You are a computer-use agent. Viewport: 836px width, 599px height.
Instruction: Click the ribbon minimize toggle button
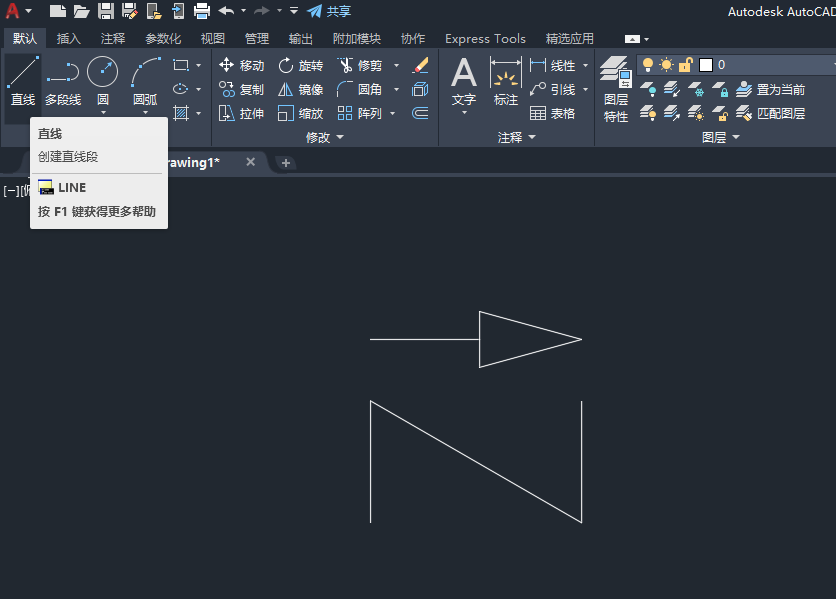(632, 39)
